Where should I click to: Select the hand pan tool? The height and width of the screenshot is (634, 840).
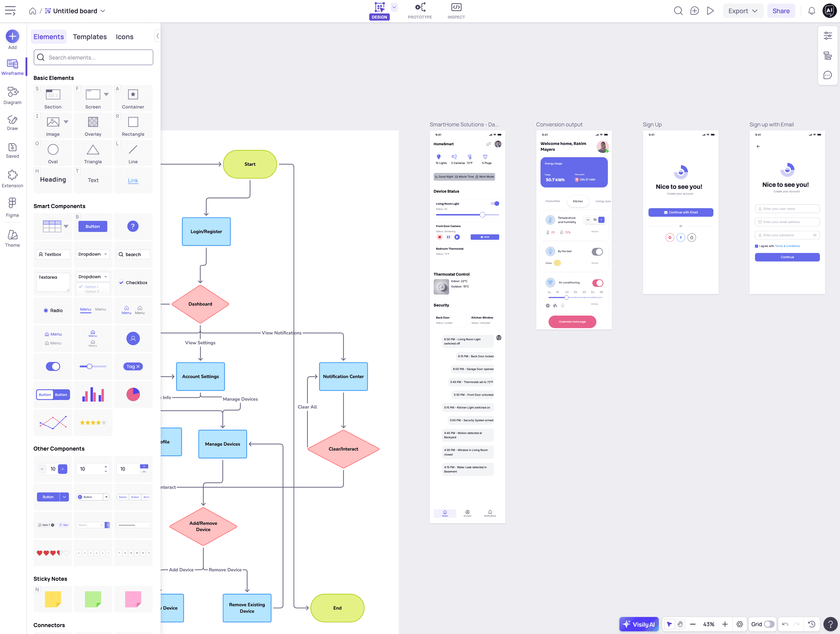click(680, 624)
